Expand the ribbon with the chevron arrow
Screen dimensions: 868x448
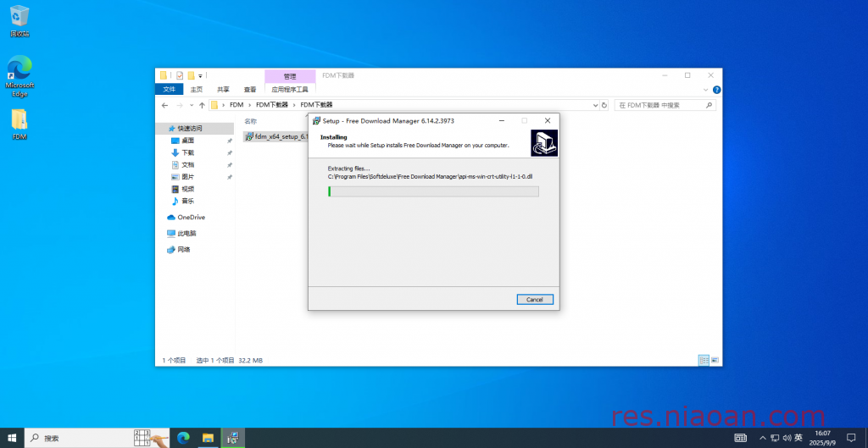click(x=706, y=90)
